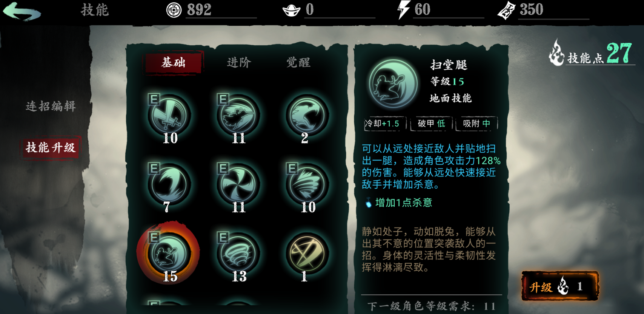This screenshot has width=644, height=314.
Task: Tap the 技能点 27 counter
Action: pyautogui.click(x=591, y=54)
